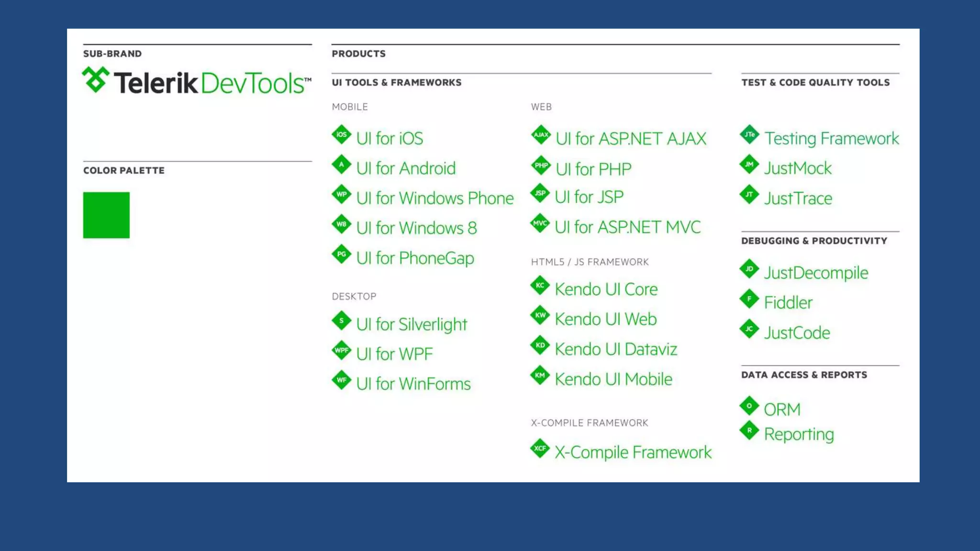
Task: Click the KC Kendo UI Core icon
Action: click(x=540, y=286)
